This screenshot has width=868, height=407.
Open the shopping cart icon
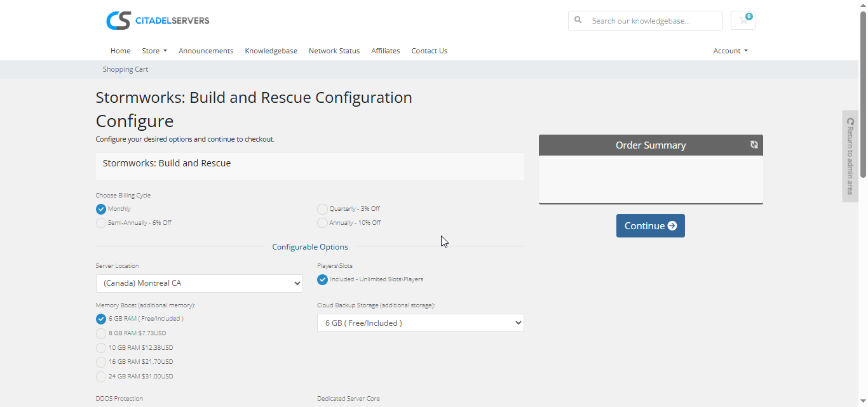coord(743,20)
